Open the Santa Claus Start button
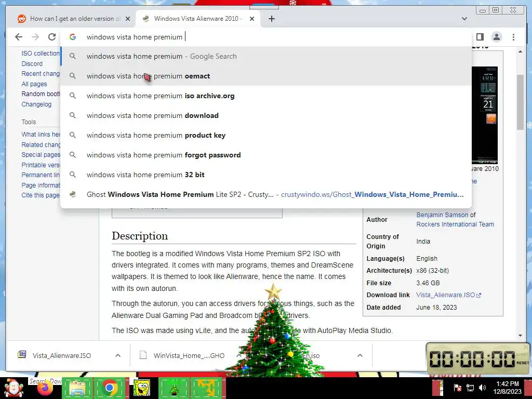The height and width of the screenshot is (399, 532). [14, 388]
